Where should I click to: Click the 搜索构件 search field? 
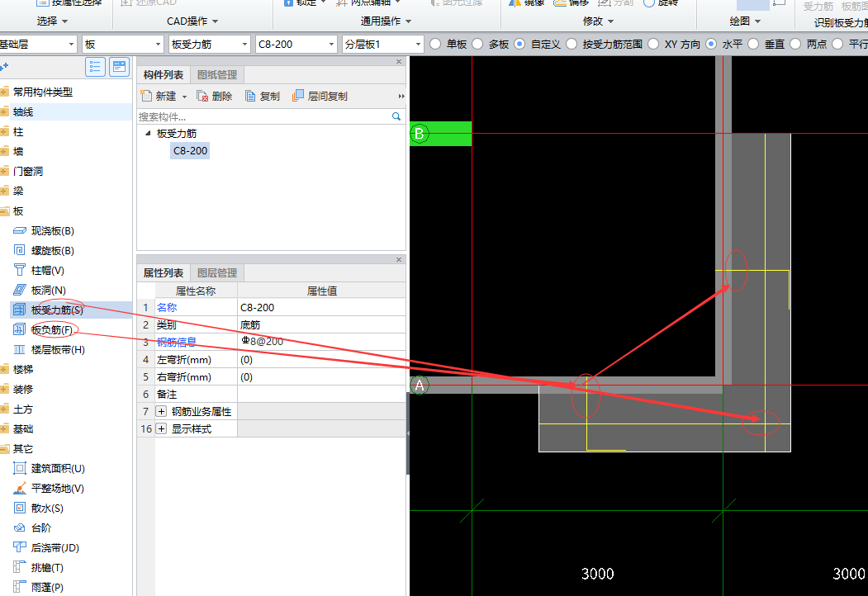point(263,116)
